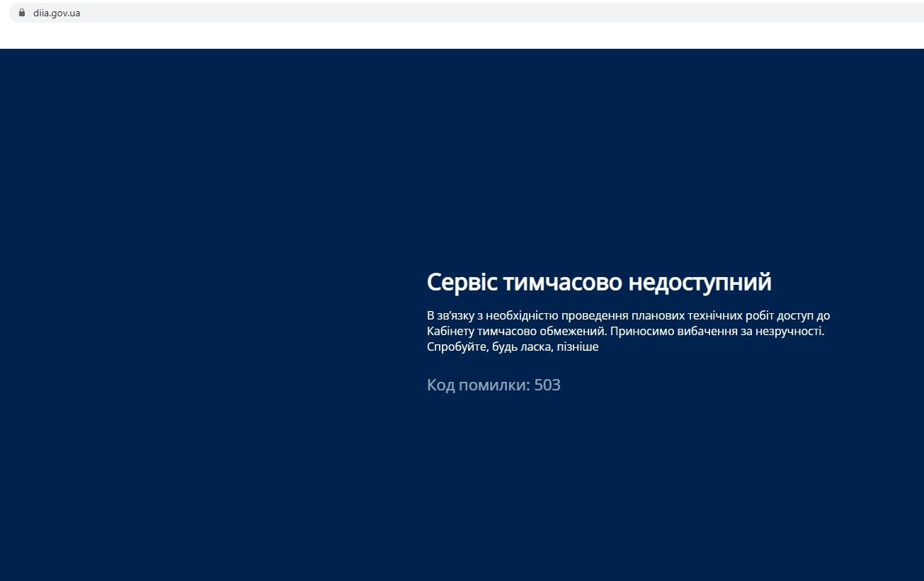
Task: Click the paragraph starting "В зв'язку з необхідністю"
Action: [x=628, y=331]
